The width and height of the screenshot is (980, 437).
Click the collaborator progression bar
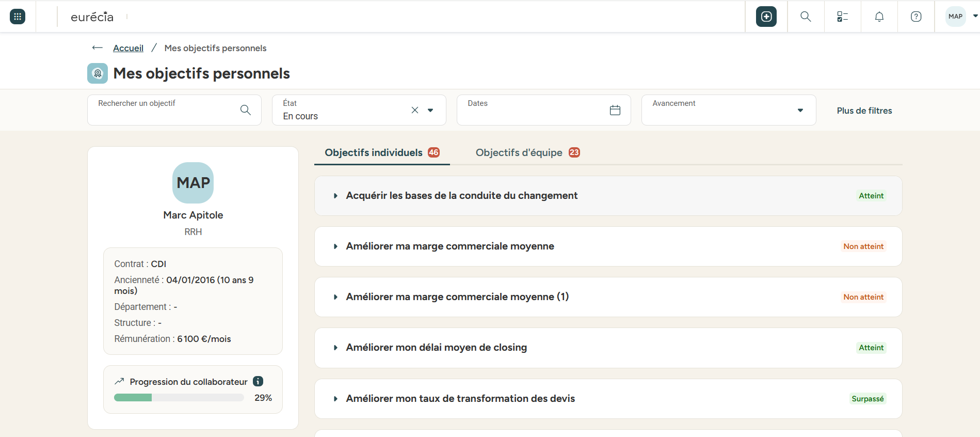179,398
